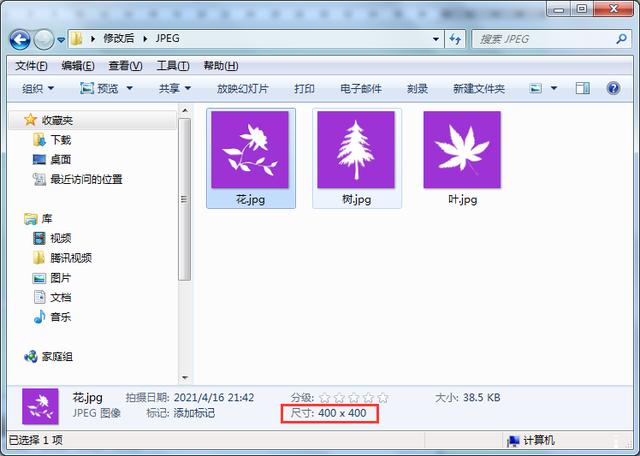The width and height of the screenshot is (640, 456).
Task: Click the change view icon in toolbar
Action: [x=536, y=88]
